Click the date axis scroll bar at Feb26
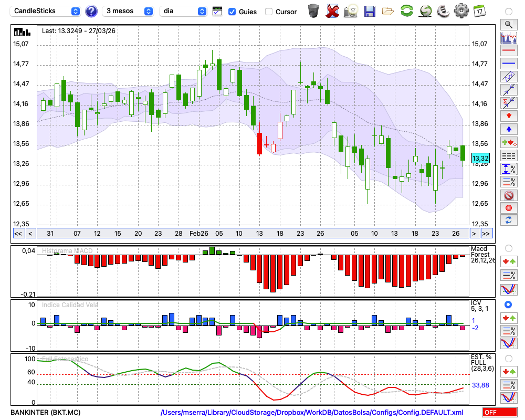 tap(199, 234)
